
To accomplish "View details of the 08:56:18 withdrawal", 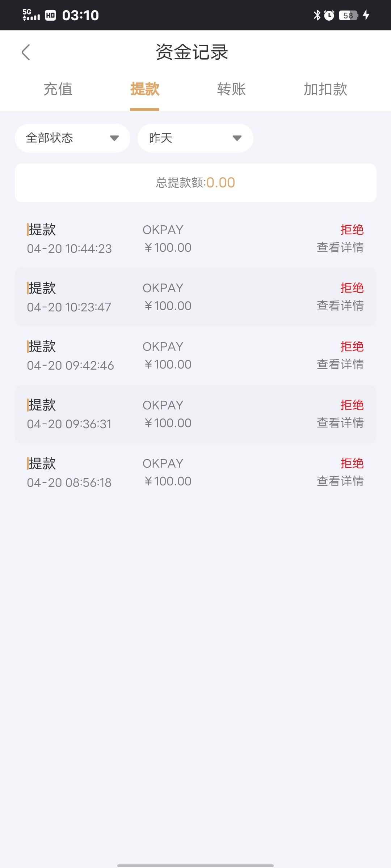I will click(x=340, y=481).
